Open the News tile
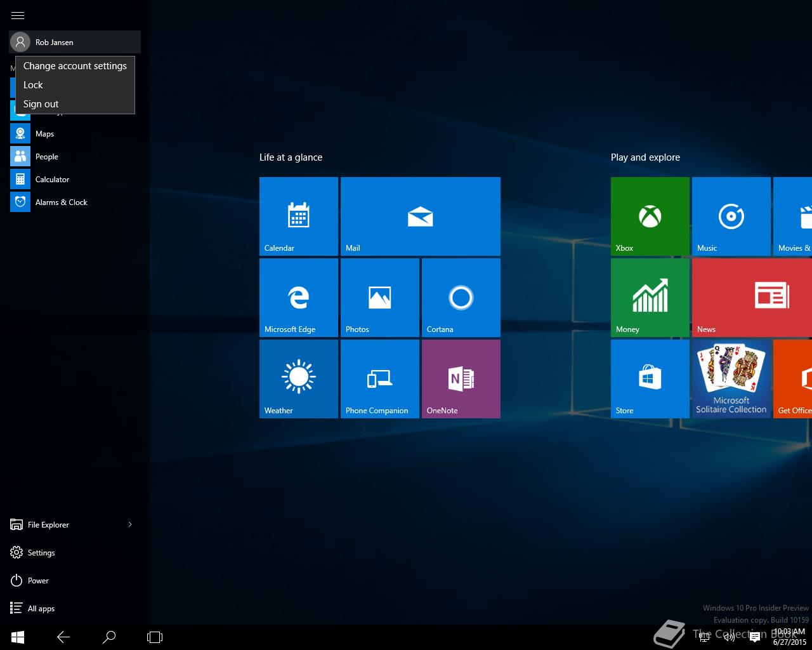Image resolution: width=812 pixels, height=650 pixels. click(752, 298)
